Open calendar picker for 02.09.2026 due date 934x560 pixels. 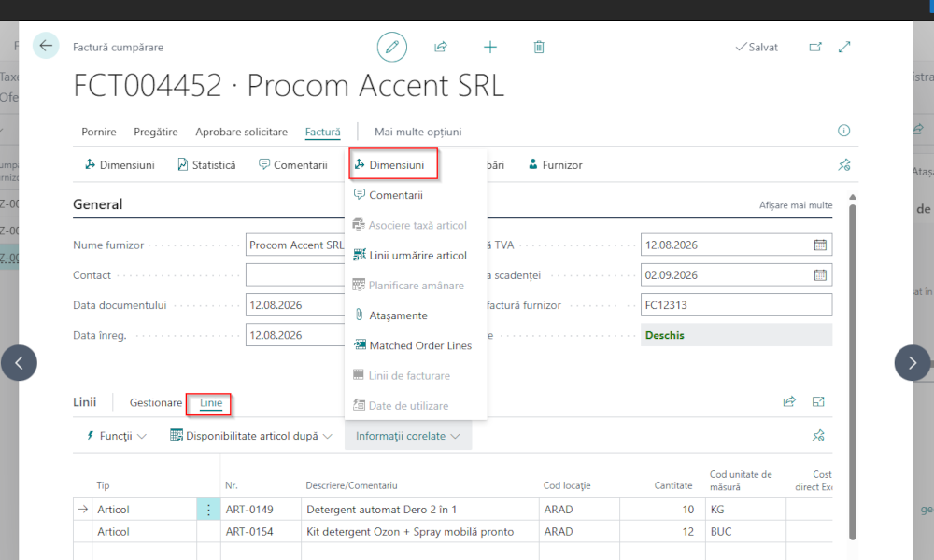[x=820, y=275]
